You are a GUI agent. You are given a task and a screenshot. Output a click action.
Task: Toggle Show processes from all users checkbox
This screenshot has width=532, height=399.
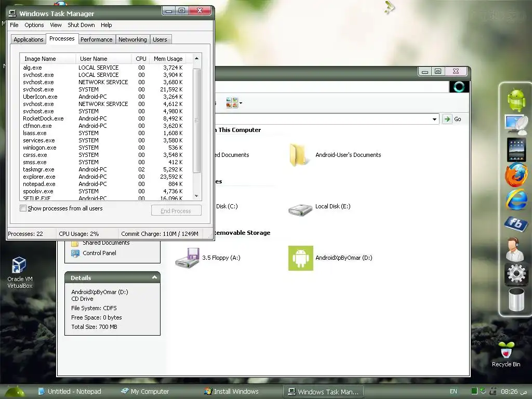coord(23,208)
